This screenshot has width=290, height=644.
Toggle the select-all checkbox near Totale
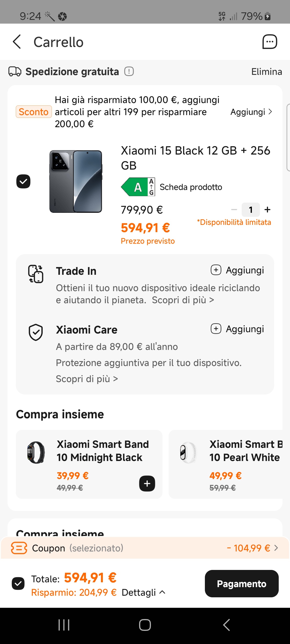(18, 584)
